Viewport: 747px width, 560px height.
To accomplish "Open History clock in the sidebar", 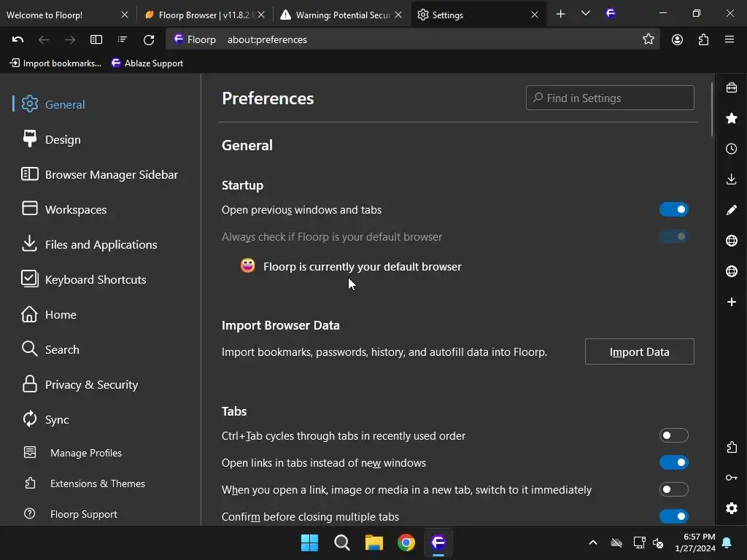I will pos(732,149).
